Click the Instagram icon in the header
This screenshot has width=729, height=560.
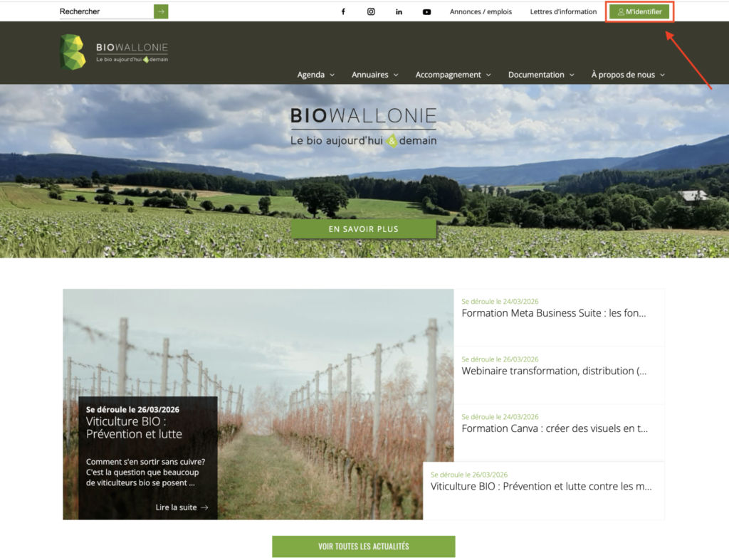tap(371, 11)
